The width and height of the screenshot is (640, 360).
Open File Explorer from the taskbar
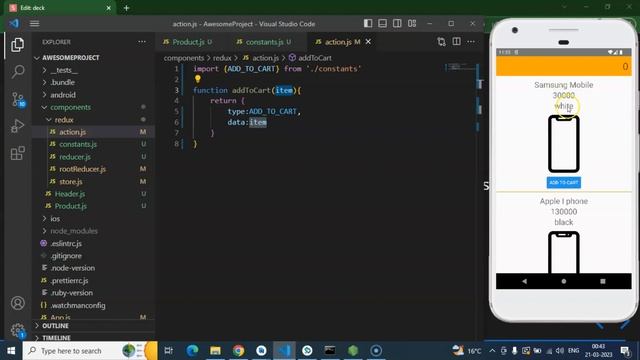click(215, 351)
